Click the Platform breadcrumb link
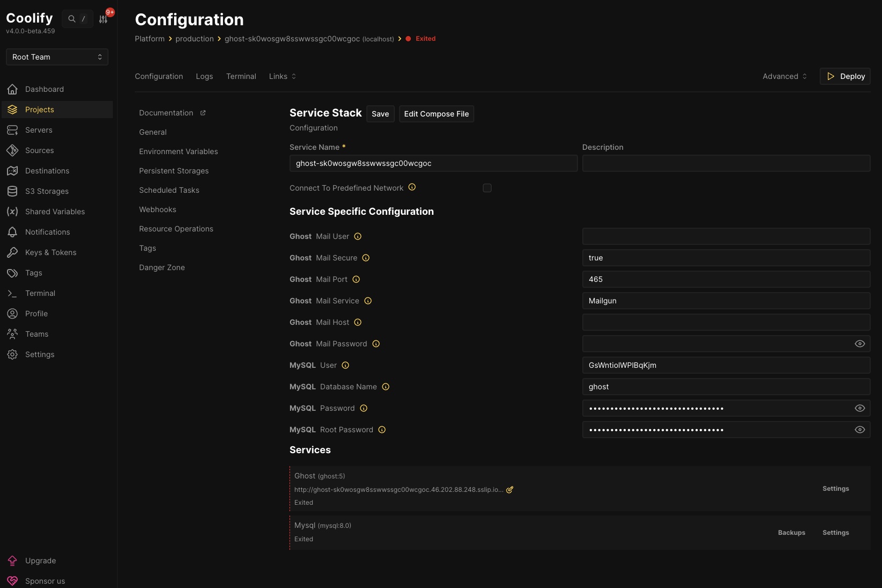Screen dimensions: 882x588 click(x=150, y=39)
